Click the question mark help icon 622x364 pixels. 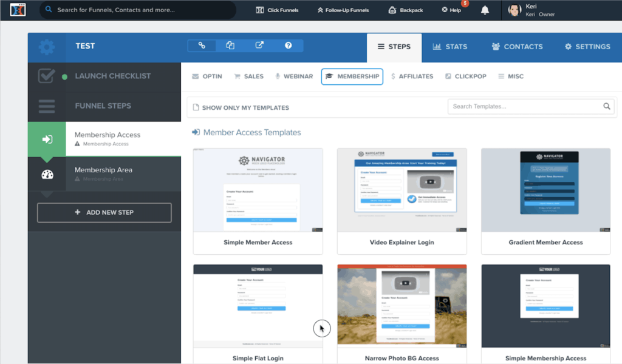pos(289,45)
